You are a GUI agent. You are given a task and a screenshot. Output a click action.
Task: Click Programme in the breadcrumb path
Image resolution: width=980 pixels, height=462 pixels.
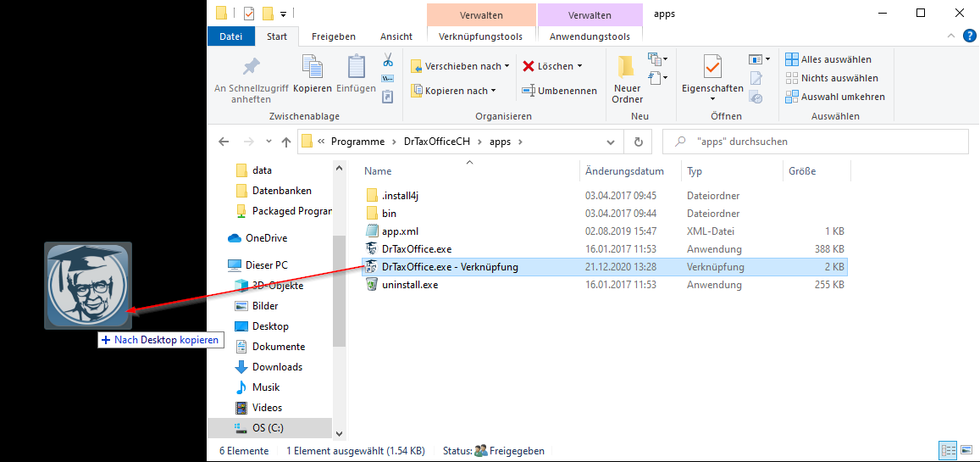[x=357, y=142]
